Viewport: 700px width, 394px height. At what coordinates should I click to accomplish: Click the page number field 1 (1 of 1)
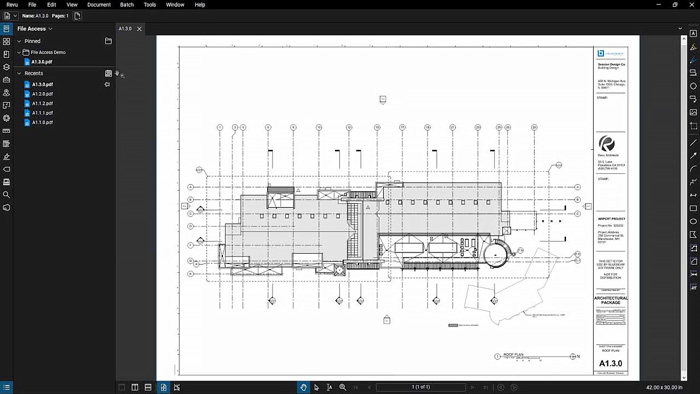421,387
